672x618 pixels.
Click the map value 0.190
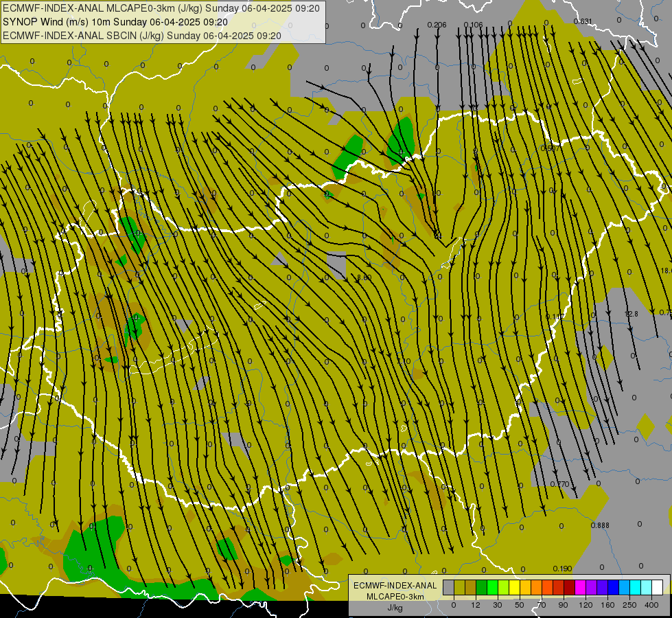[562, 569]
